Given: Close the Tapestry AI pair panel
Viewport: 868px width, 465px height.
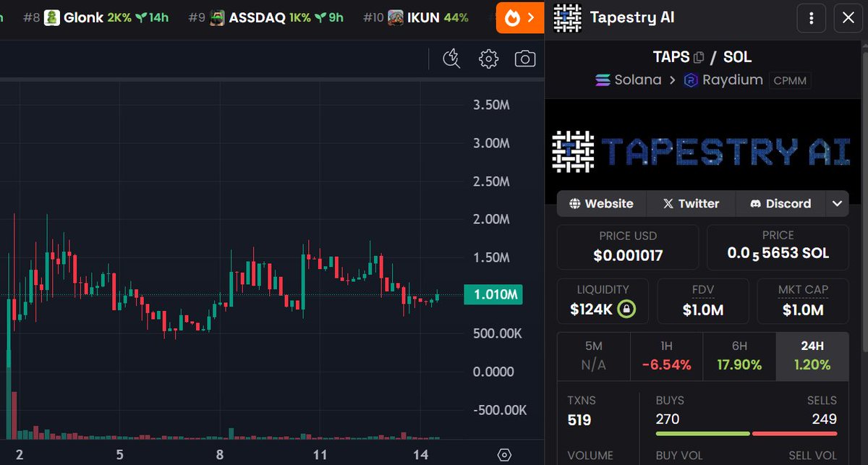Looking at the screenshot, I should pyautogui.click(x=848, y=17).
